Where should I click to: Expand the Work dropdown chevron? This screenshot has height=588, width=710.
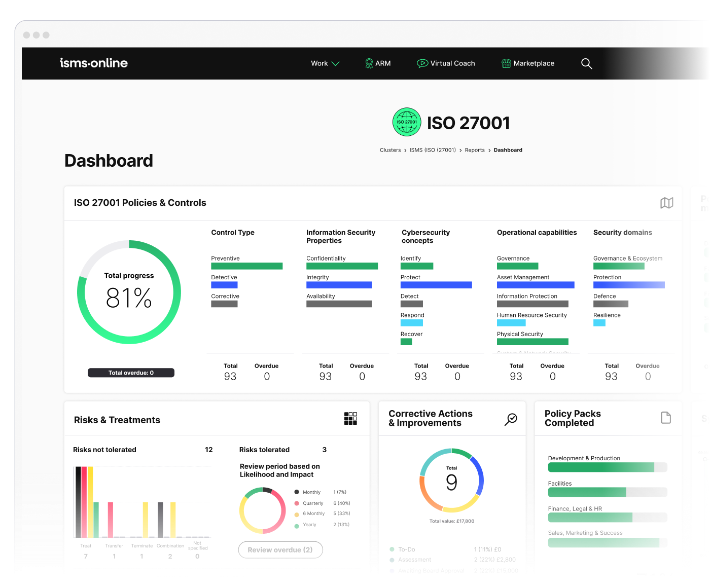point(335,63)
